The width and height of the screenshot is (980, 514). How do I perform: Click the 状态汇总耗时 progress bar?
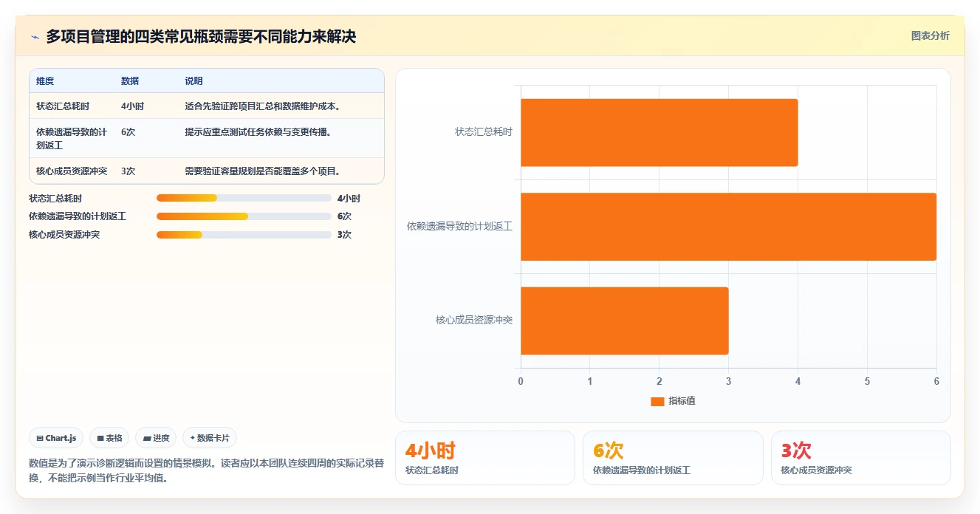click(x=244, y=198)
